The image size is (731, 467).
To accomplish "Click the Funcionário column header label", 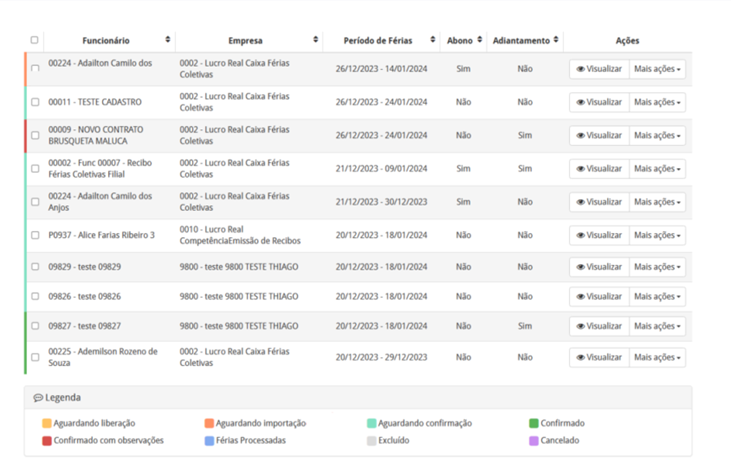I will (x=105, y=41).
